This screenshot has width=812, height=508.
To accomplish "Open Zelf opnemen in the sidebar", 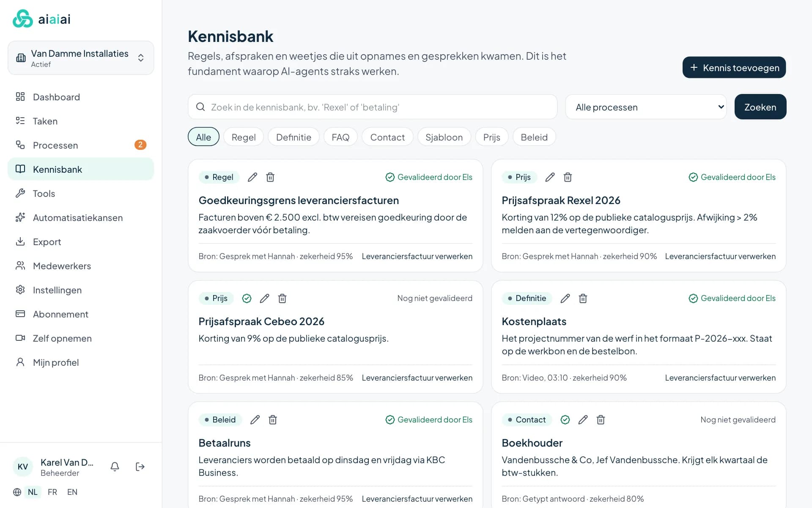I will [81, 338].
